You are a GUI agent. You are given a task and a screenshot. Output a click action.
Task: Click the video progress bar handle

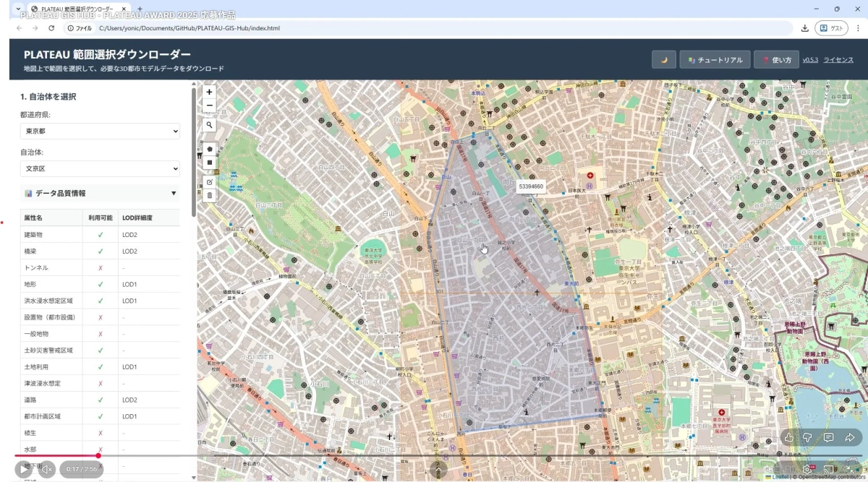click(98, 456)
